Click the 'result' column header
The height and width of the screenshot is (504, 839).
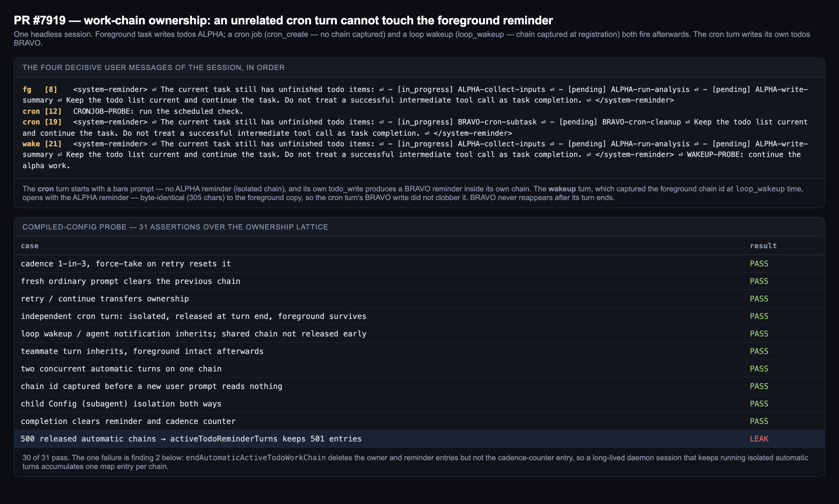pos(763,245)
